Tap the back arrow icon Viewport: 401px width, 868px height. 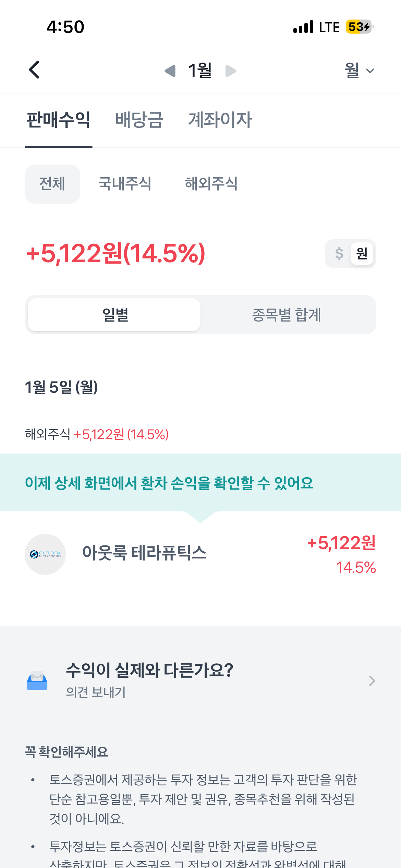(34, 70)
